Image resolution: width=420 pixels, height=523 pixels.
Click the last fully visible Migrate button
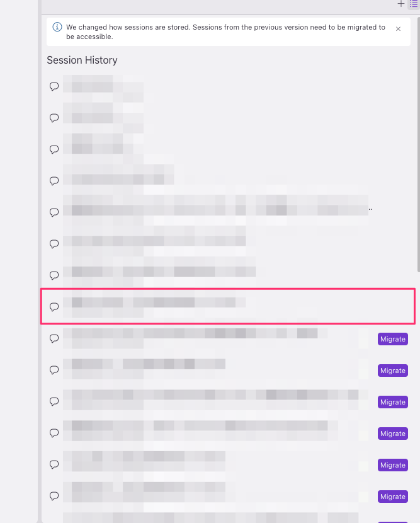coord(393,497)
